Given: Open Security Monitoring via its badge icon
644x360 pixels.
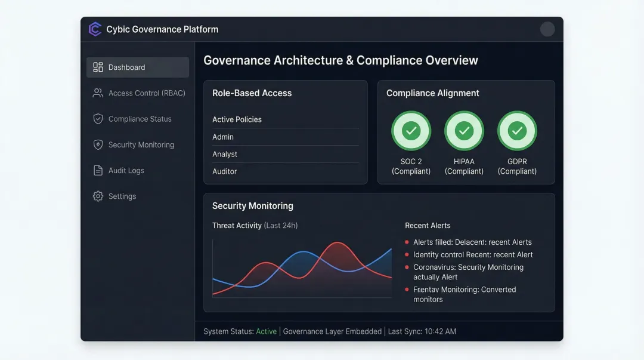Looking at the screenshot, I should point(97,144).
